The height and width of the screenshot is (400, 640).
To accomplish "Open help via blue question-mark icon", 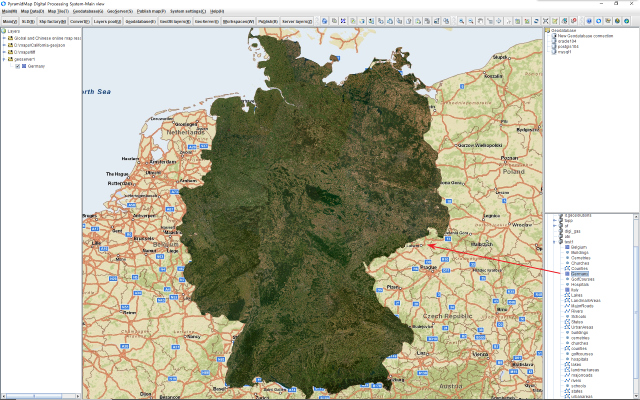I will coord(588,21).
